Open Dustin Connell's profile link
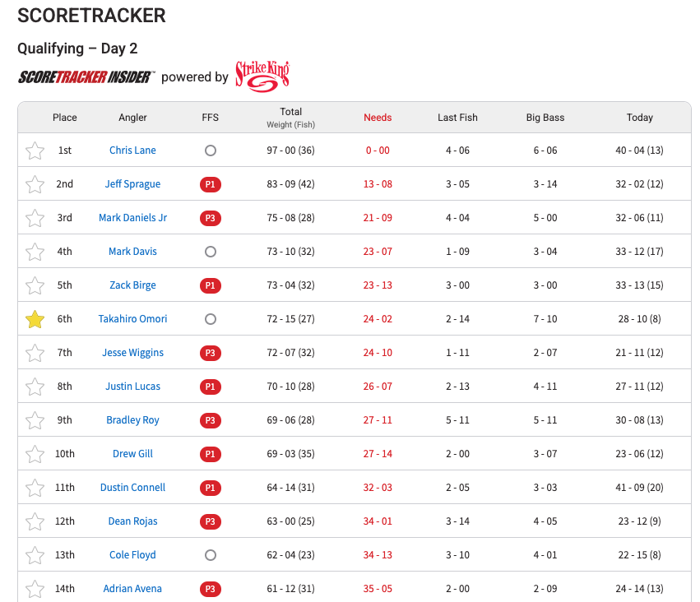The image size is (700, 602). point(132,488)
